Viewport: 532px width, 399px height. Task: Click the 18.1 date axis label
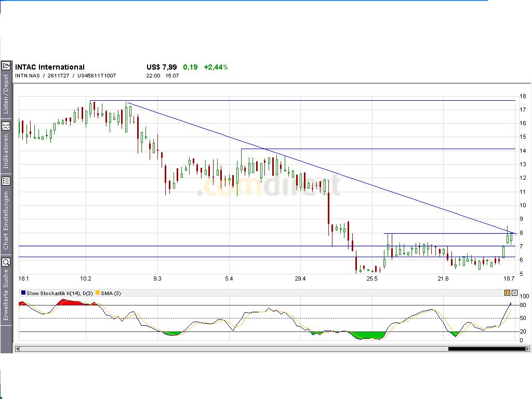pyautogui.click(x=23, y=279)
